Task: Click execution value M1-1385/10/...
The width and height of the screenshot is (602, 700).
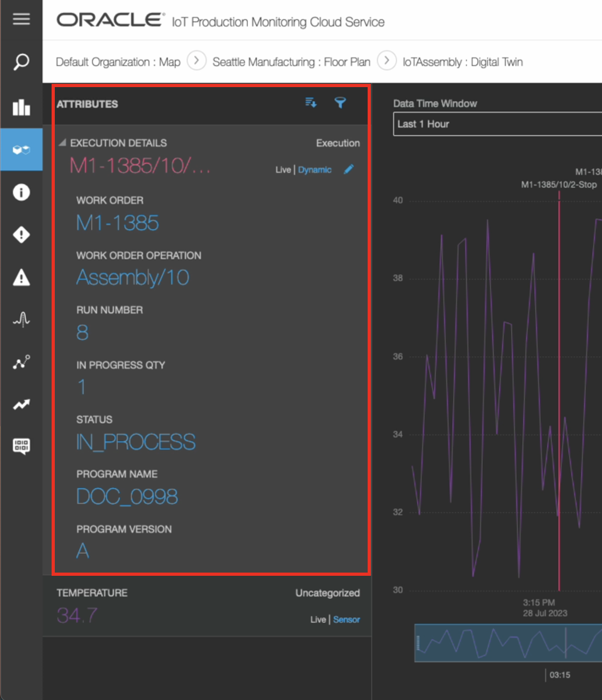Action: coord(140,166)
